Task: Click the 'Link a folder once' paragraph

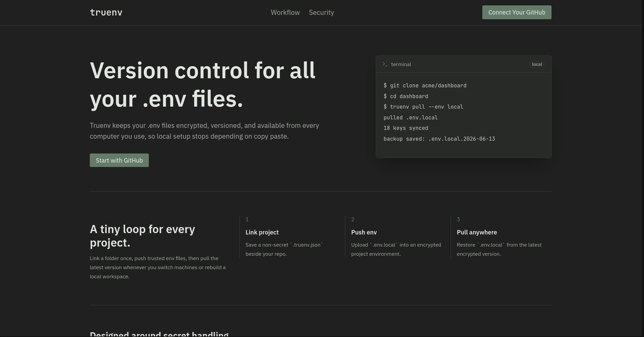Action: [x=158, y=268]
